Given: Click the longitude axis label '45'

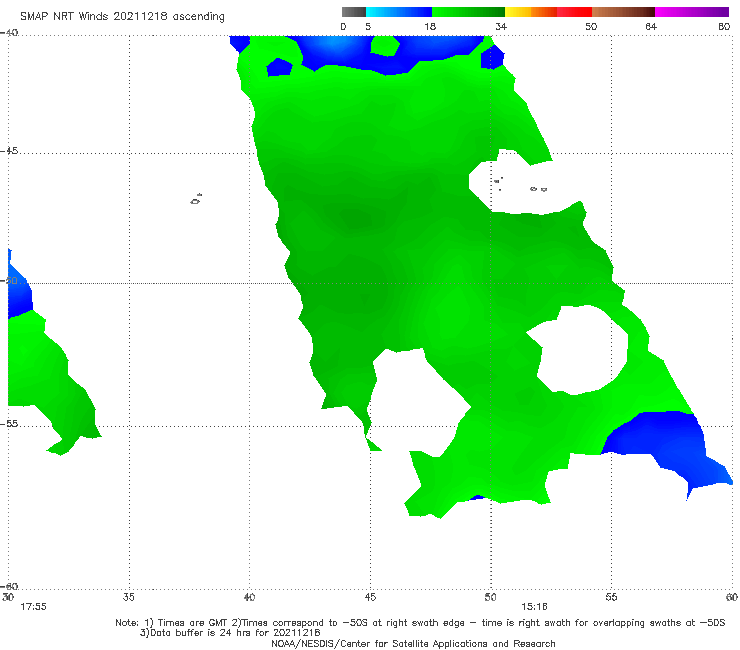Looking at the screenshot, I should 370,597.
